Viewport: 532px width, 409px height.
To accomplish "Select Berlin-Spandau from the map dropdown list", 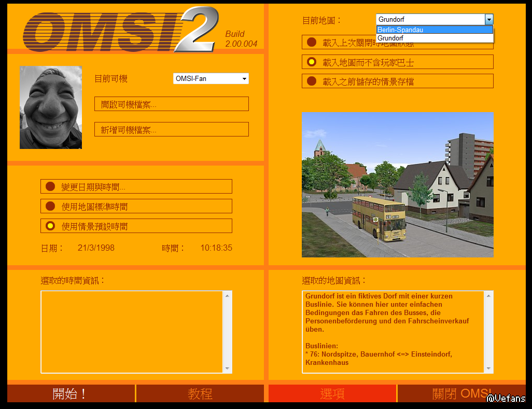I will pos(435,30).
